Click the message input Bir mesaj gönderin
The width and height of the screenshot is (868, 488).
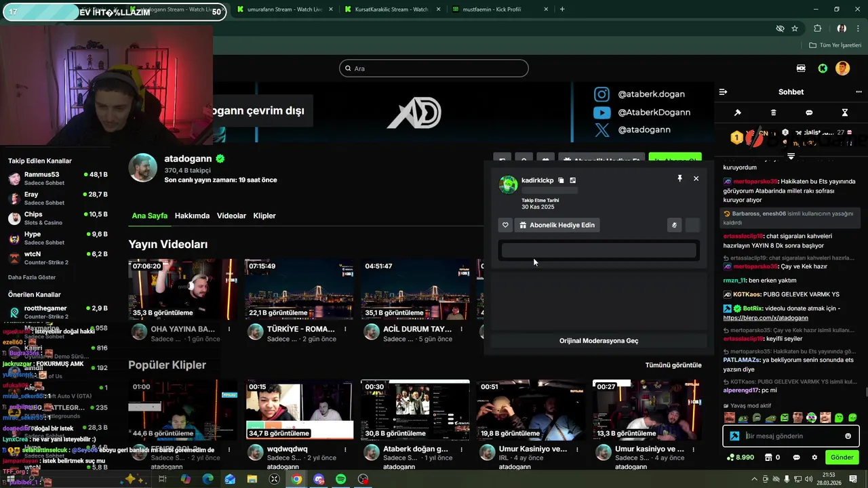[791, 436]
